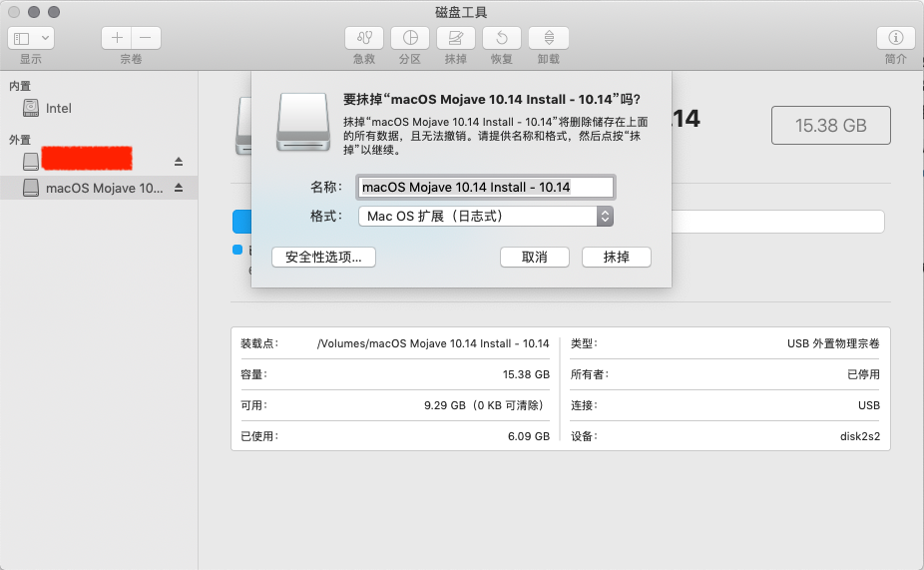
Task: Eject the red-masked external disk
Action: [x=179, y=161]
